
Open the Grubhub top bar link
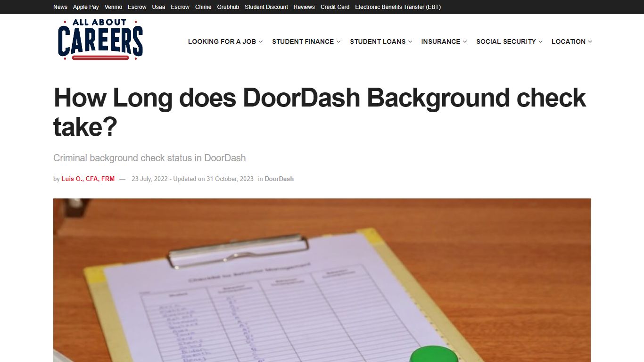pyautogui.click(x=228, y=7)
